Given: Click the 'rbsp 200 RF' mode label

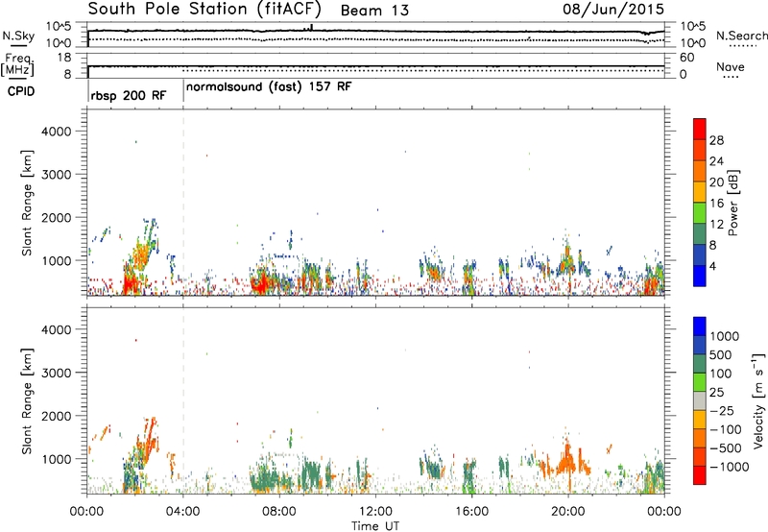Looking at the screenshot, I should pos(128,95).
